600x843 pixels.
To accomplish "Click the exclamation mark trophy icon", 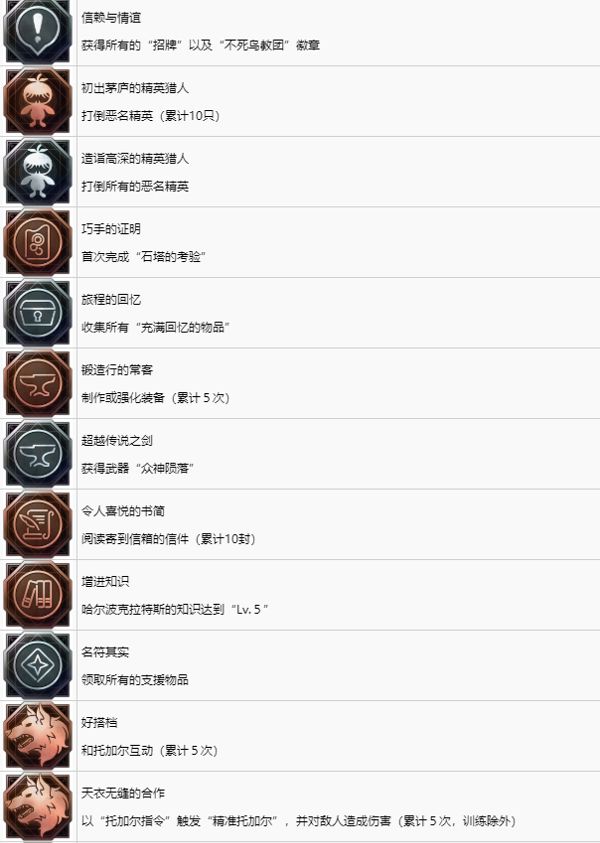I will (38, 31).
